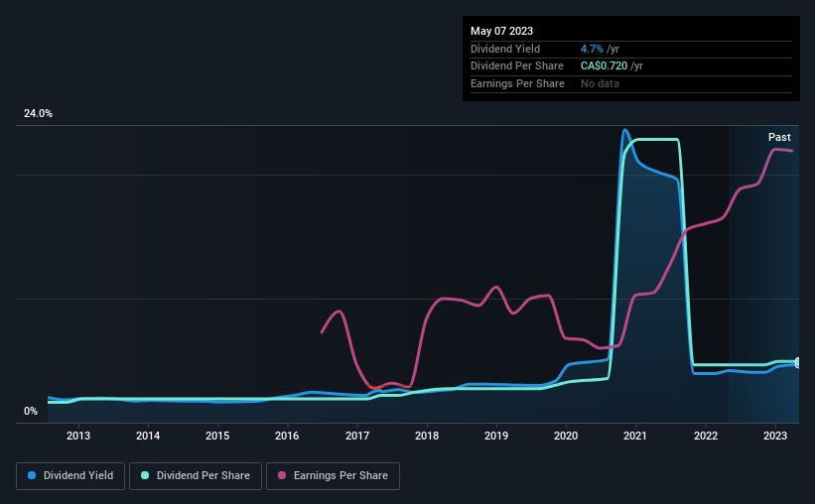
Task: Click the 24.0% y-axis label
Action: [x=38, y=114]
